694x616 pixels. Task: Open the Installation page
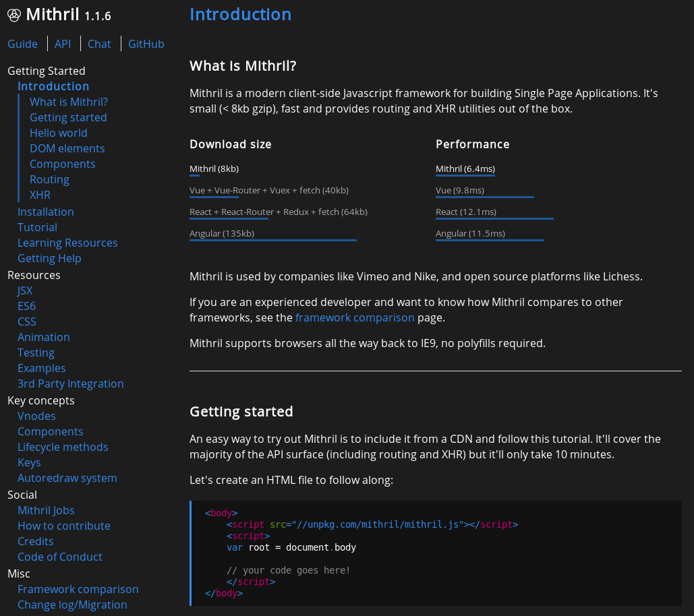46,212
